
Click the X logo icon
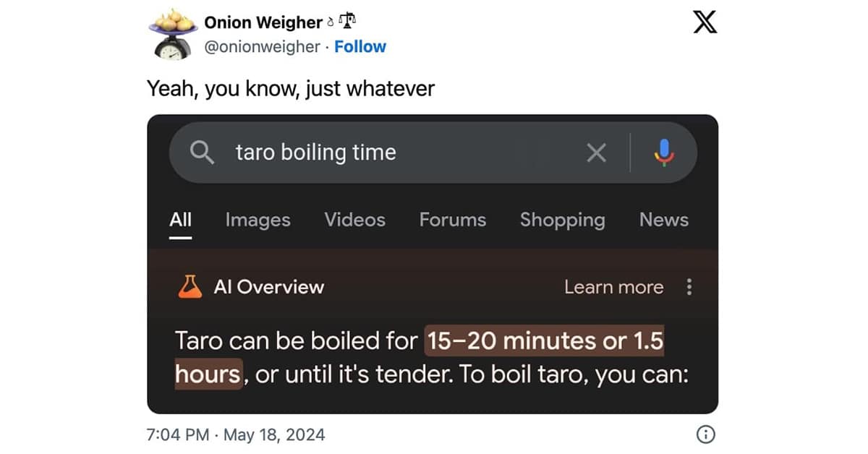705,22
